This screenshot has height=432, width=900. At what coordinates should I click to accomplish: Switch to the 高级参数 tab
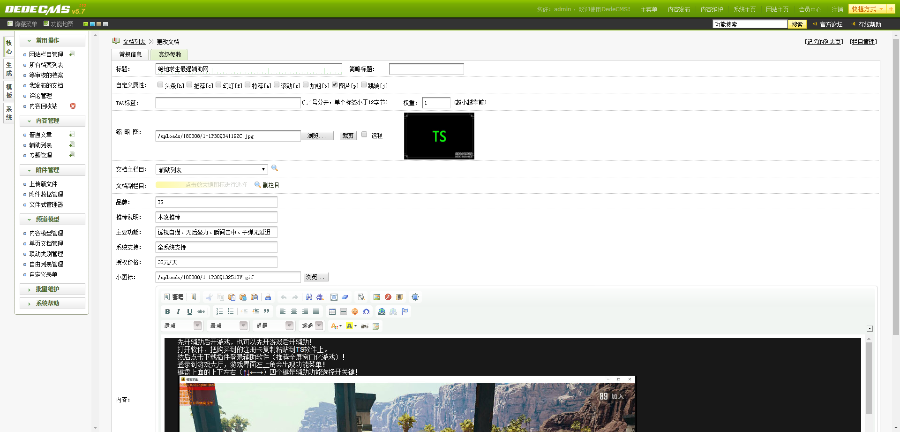[x=169, y=55]
